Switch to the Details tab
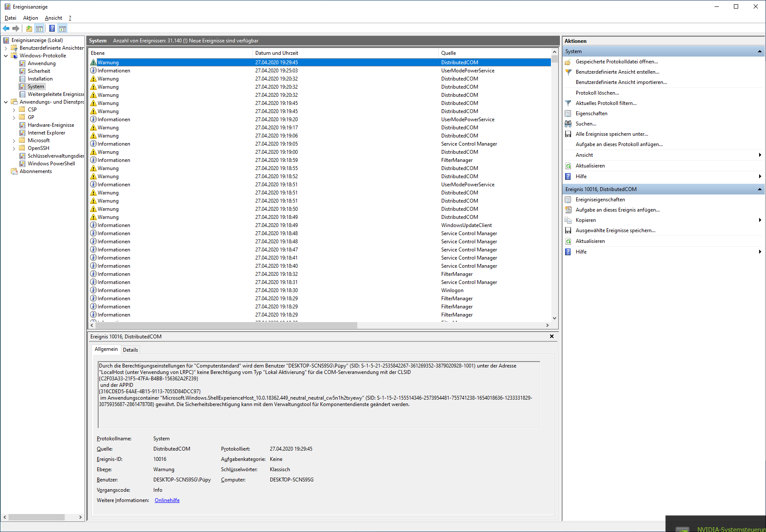This screenshot has height=532, width=766. click(131, 350)
